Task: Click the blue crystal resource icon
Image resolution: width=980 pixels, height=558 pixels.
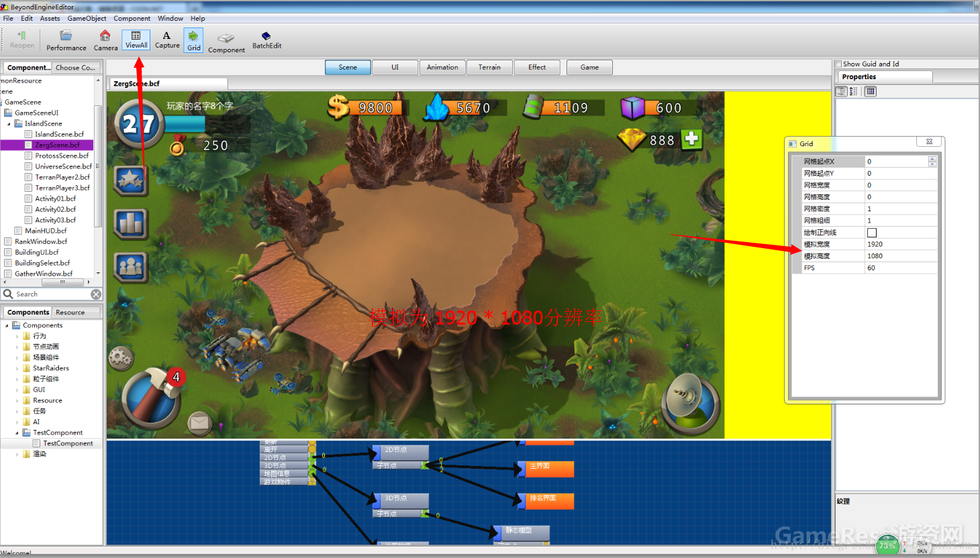Action: coord(436,107)
